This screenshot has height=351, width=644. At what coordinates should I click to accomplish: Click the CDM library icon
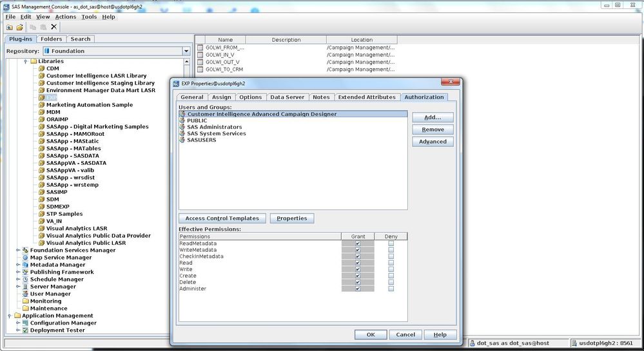[x=41, y=68]
